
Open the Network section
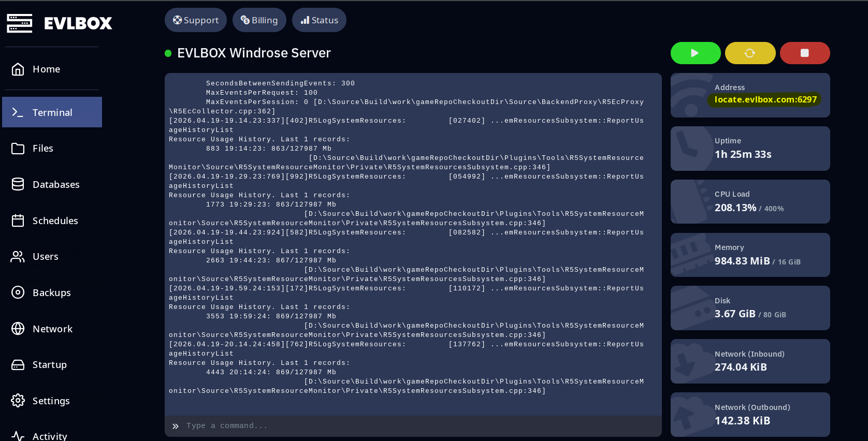pyautogui.click(x=52, y=329)
